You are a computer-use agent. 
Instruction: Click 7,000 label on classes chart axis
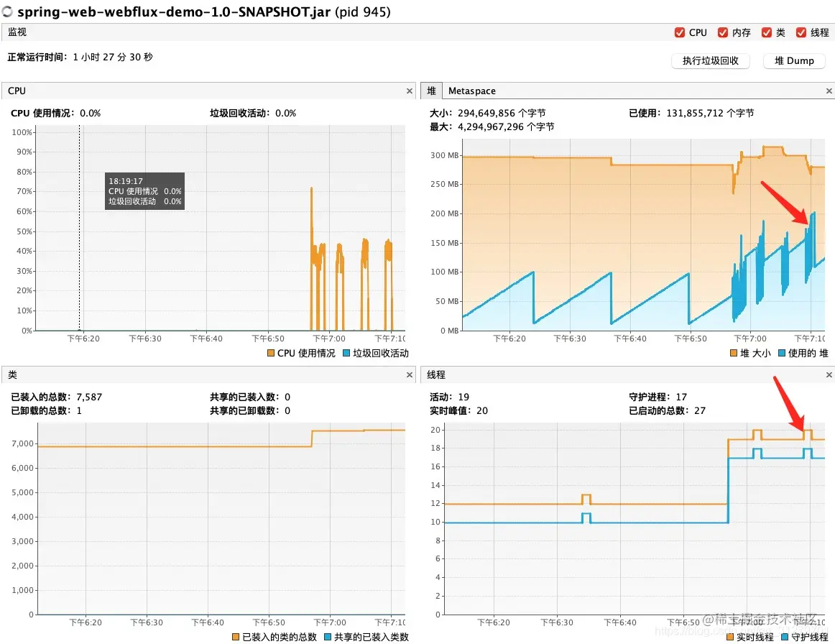pos(23,443)
